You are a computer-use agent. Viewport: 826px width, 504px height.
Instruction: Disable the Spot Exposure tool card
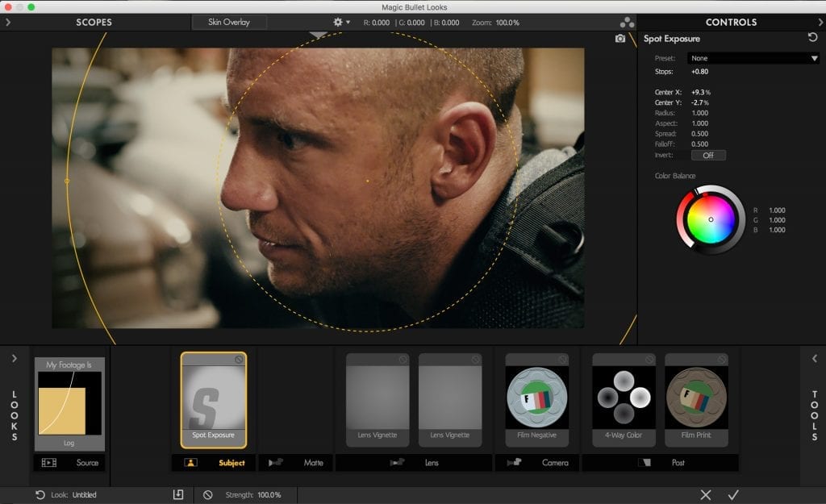(x=239, y=360)
